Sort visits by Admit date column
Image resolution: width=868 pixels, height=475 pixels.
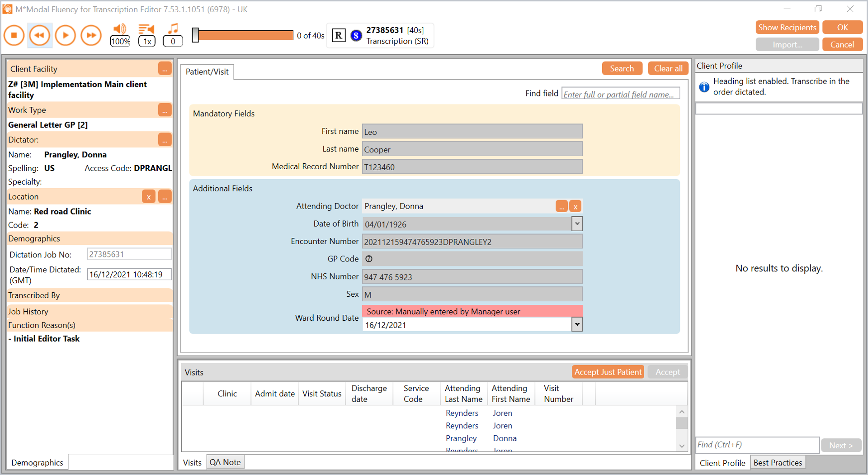coord(274,394)
